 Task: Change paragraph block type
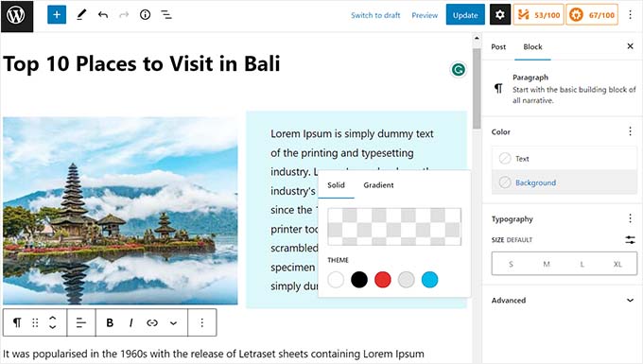coord(17,322)
